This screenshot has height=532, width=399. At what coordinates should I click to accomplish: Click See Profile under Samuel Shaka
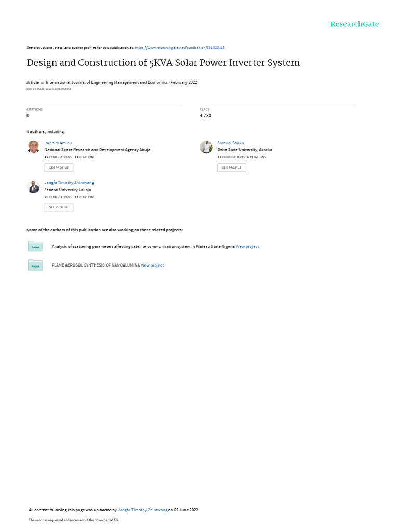coord(232,168)
